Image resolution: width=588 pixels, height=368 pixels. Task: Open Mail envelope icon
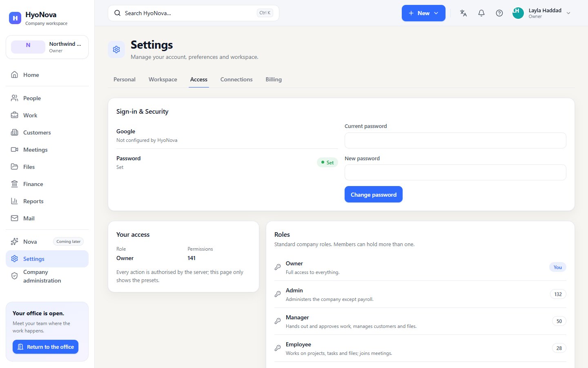click(15, 218)
